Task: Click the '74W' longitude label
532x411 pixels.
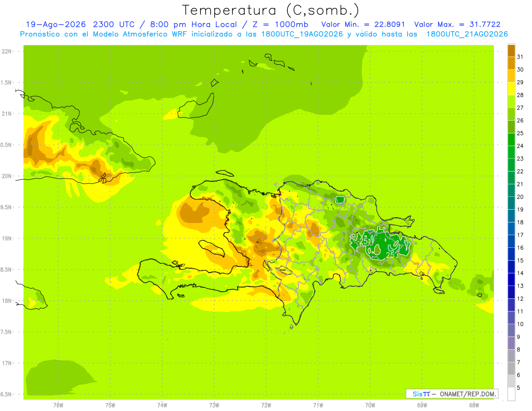Action: (x=162, y=405)
